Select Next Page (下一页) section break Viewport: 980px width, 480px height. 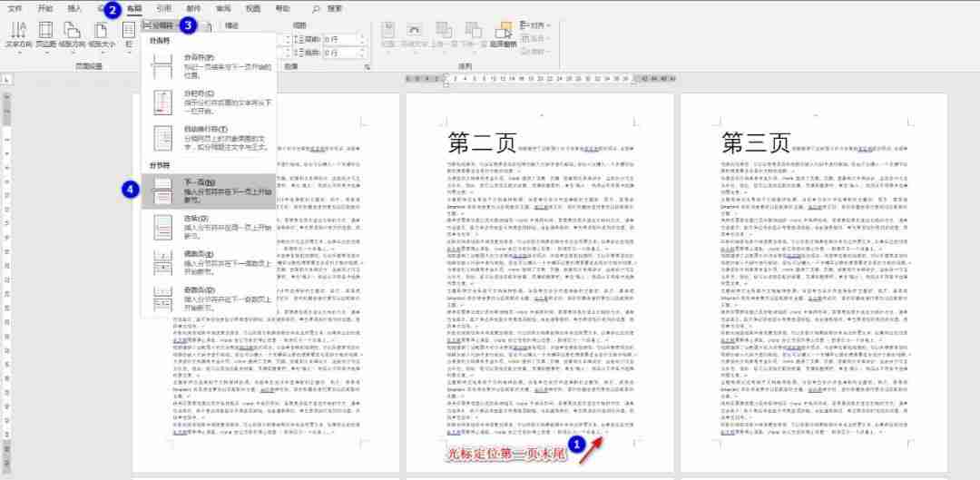coord(209,191)
